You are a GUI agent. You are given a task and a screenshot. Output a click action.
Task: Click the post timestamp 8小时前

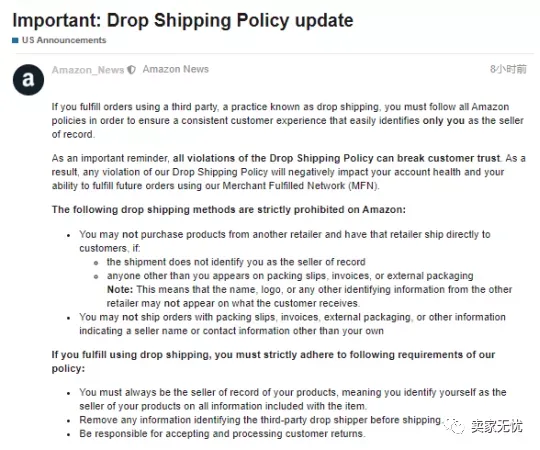[508, 69]
